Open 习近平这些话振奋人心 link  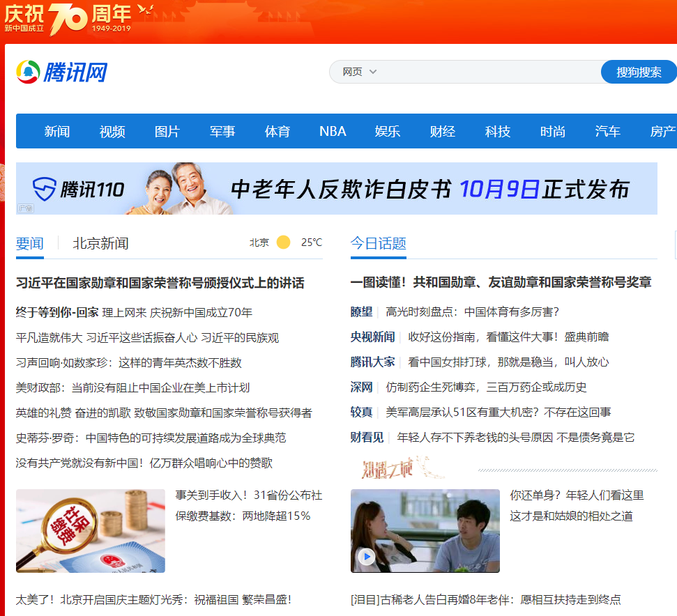[142, 338]
